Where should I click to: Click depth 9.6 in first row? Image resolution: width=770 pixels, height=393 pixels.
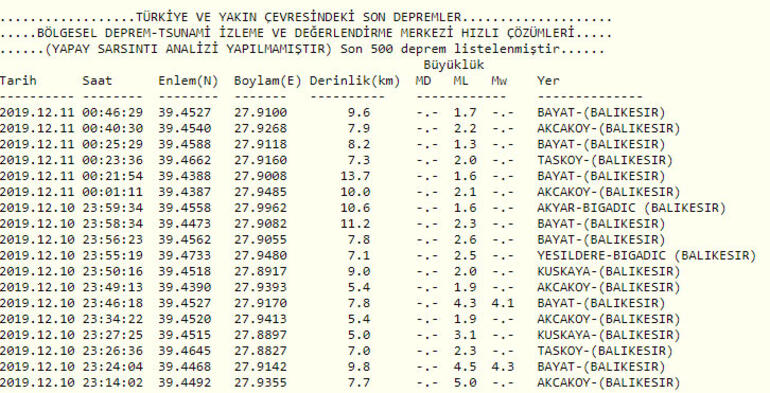[x=358, y=113]
